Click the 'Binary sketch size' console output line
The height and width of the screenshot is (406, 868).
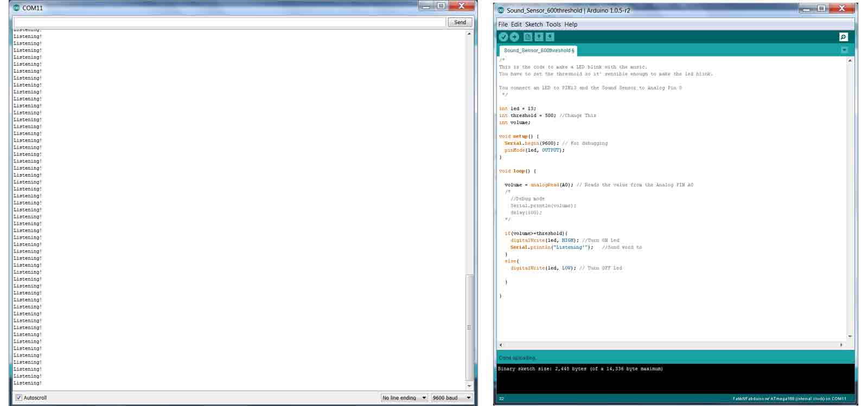click(580, 369)
